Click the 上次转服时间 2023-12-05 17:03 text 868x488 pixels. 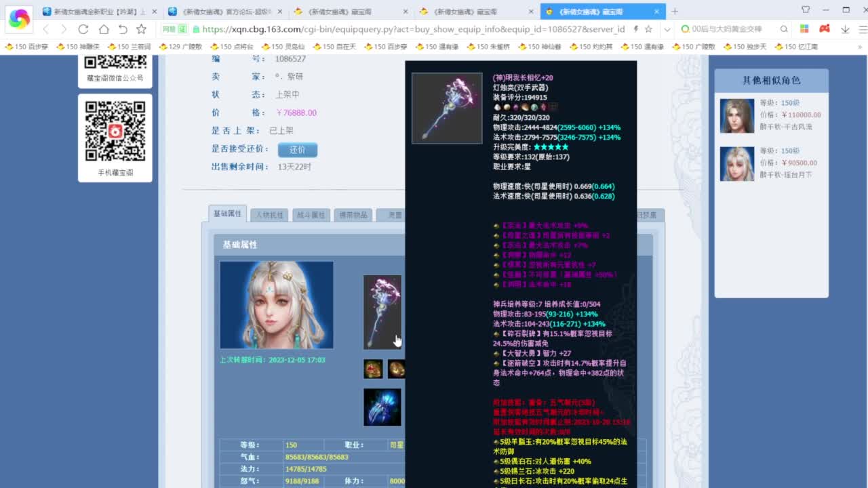[x=273, y=360]
